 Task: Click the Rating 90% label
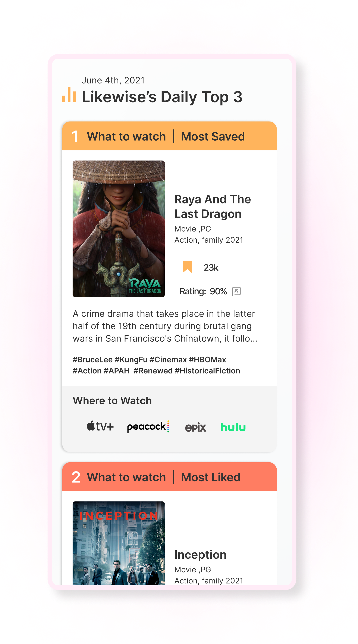point(203,291)
